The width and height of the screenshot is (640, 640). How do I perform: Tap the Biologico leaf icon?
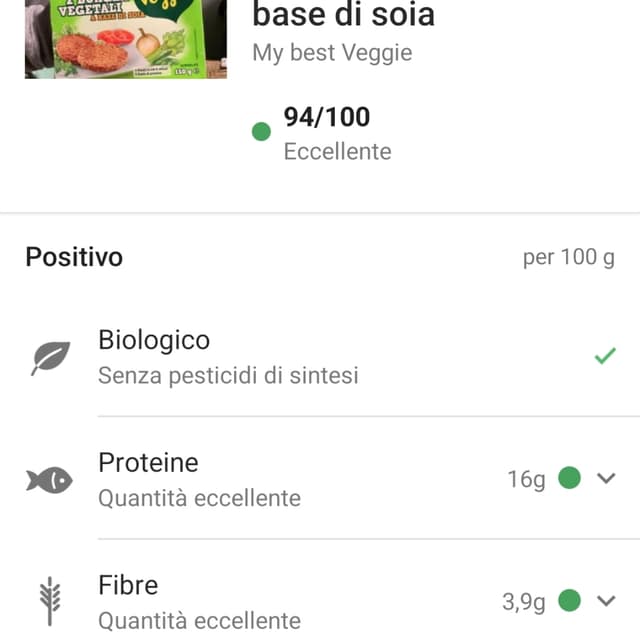coord(50,358)
